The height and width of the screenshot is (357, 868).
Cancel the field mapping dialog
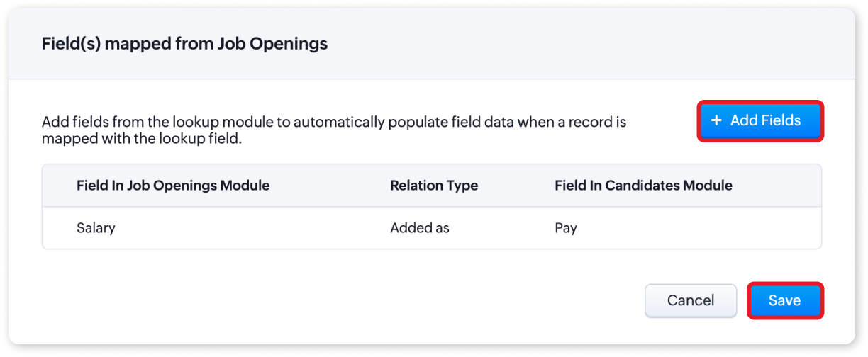tap(690, 300)
